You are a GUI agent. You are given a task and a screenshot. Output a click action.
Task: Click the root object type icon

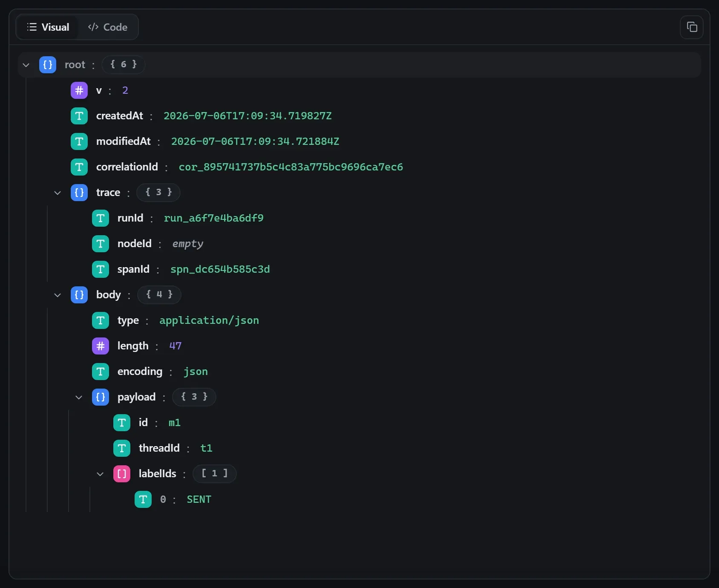point(48,65)
